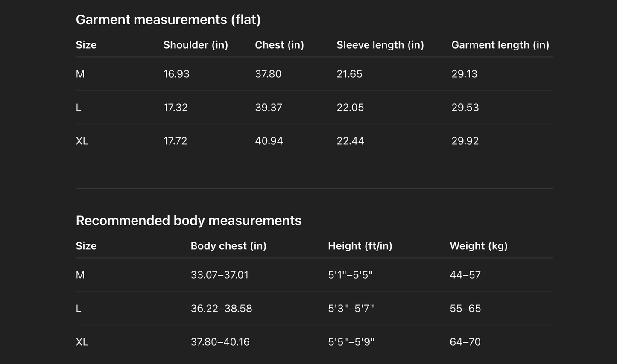Select the body chest range 33.07–37.01
Image resolution: width=617 pixels, height=364 pixels.
[219, 275]
